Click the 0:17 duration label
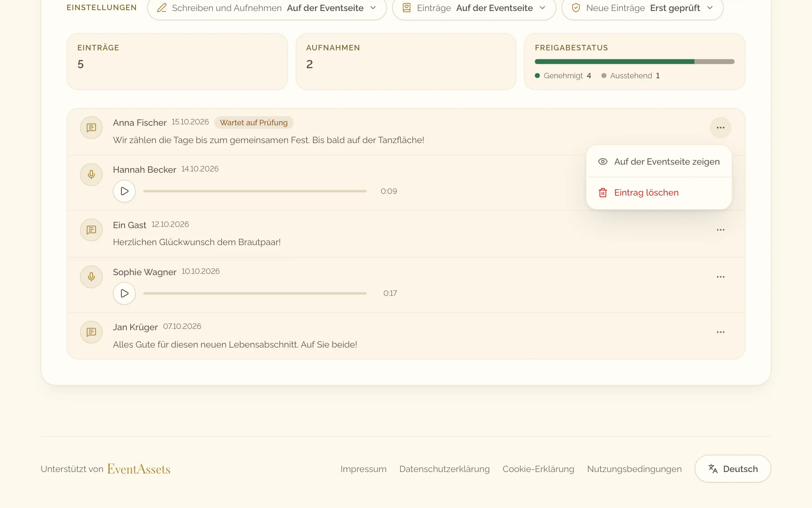This screenshot has height=508, width=812. (x=390, y=293)
